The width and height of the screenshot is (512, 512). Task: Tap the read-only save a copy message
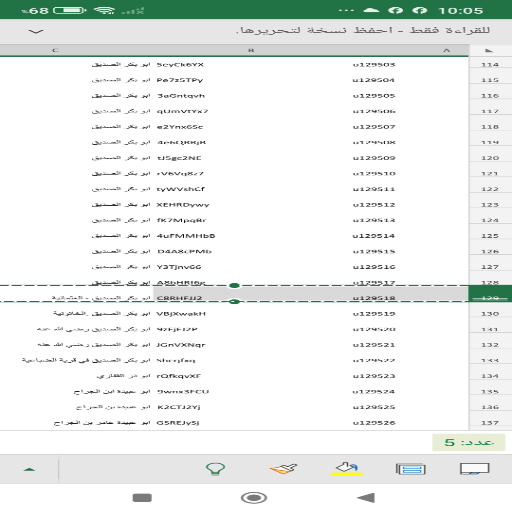point(363,30)
